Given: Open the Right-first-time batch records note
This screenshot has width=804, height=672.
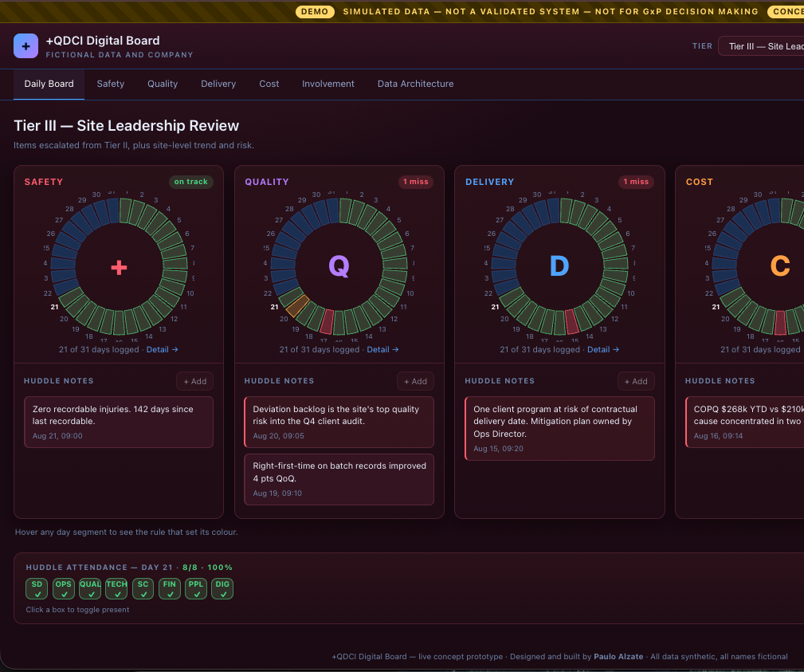Looking at the screenshot, I should [339, 479].
